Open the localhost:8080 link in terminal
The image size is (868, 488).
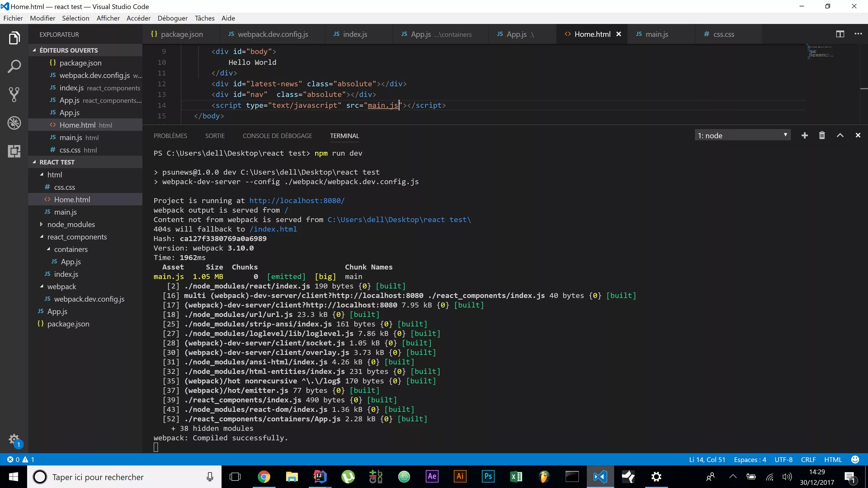pyautogui.click(x=297, y=200)
